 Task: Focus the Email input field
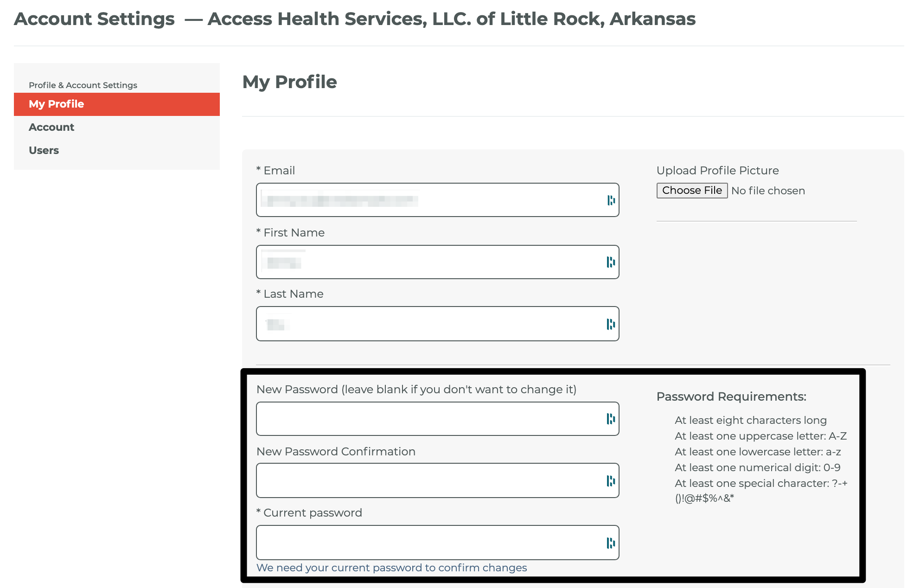[x=437, y=200]
